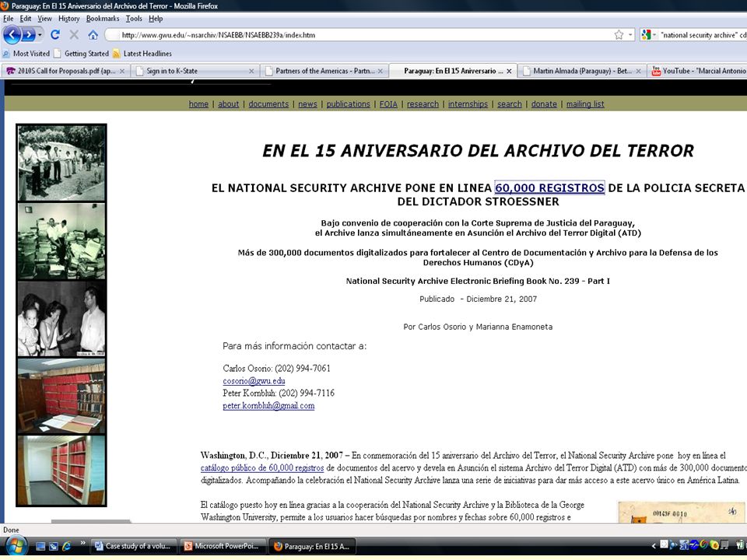Click the cosorio@gwu.edu email link
The width and height of the screenshot is (747, 560).
(254, 380)
